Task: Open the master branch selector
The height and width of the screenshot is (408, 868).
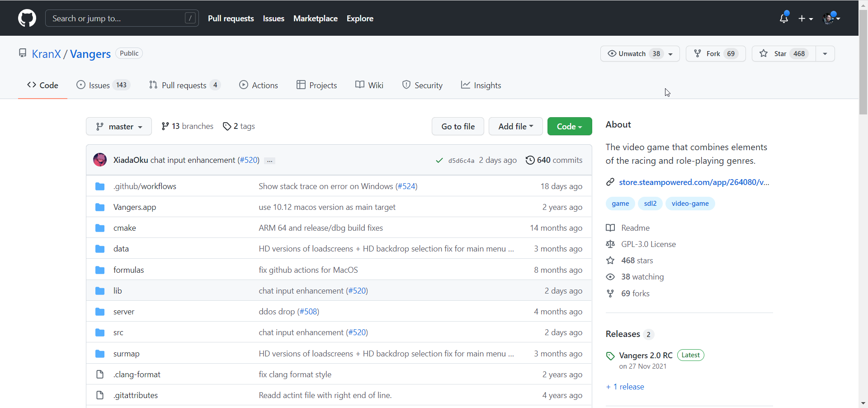Action: coord(119,126)
